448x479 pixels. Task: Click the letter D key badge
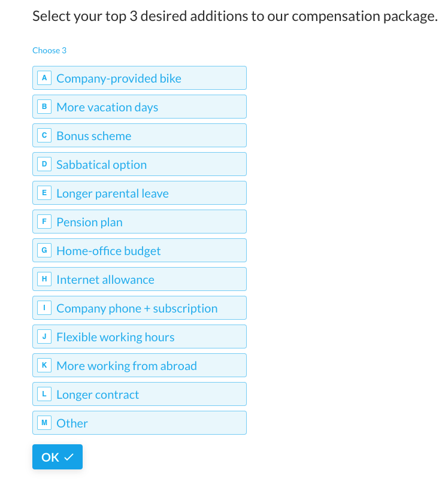tap(44, 164)
